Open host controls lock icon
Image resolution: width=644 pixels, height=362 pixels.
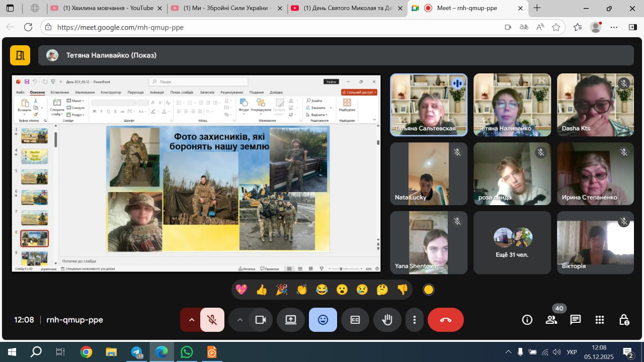pyautogui.click(x=624, y=320)
